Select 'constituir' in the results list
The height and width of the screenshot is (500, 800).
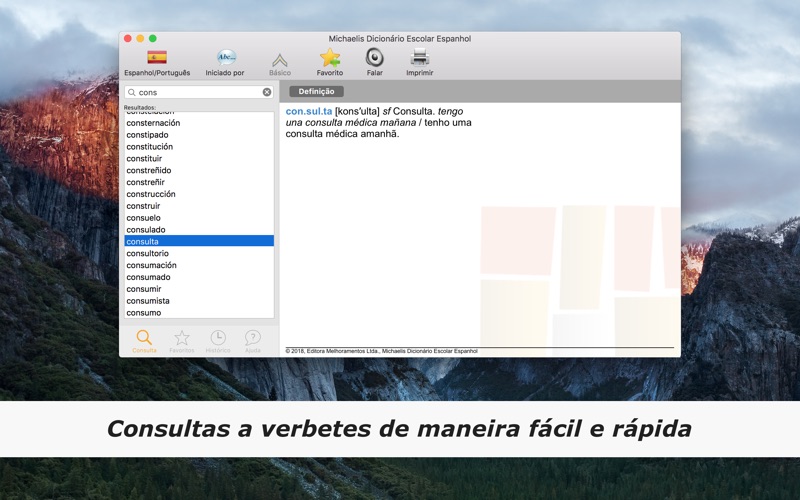click(199, 158)
